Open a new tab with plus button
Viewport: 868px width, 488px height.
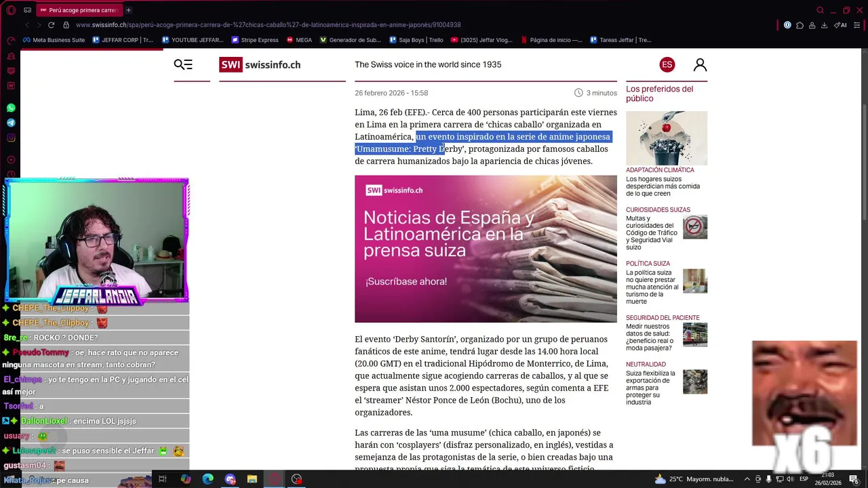pyautogui.click(x=128, y=10)
